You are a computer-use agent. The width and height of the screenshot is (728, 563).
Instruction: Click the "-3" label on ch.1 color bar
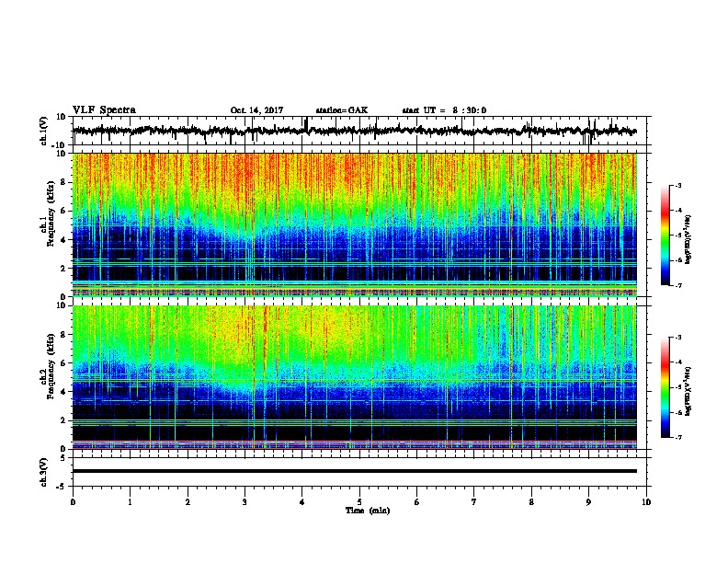point(677,185)
